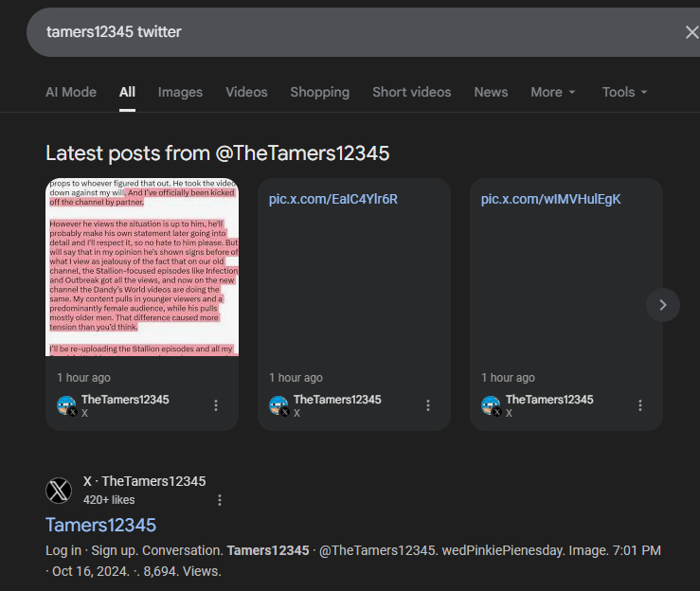The image size is (700, 591).
Task: Click the X logo icon of search result
Action: [x=59, y=491]
